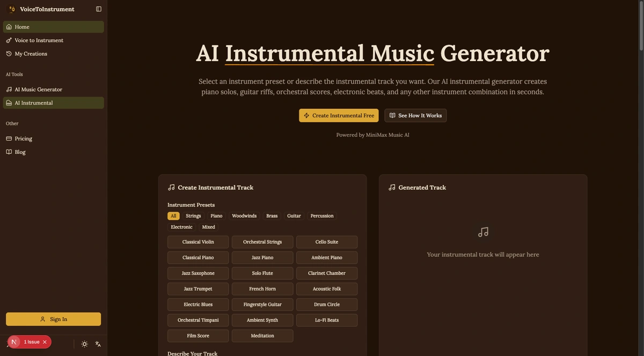
Task: Select the Woodwinds filter chip
Action: tap(244, 216)
